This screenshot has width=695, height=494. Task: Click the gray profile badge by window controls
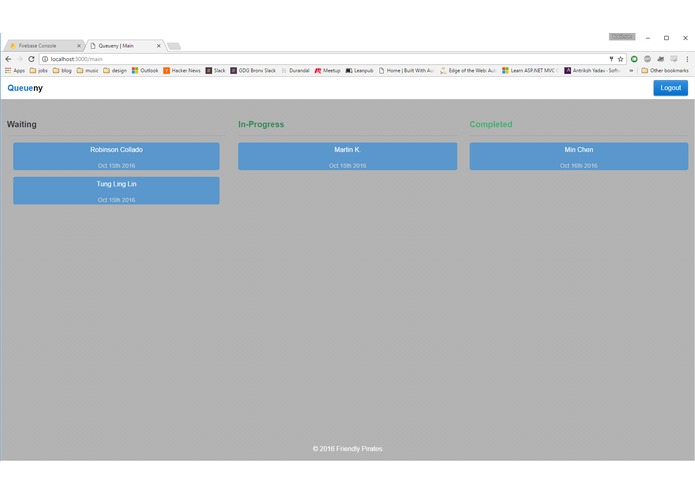pos(622,37)
